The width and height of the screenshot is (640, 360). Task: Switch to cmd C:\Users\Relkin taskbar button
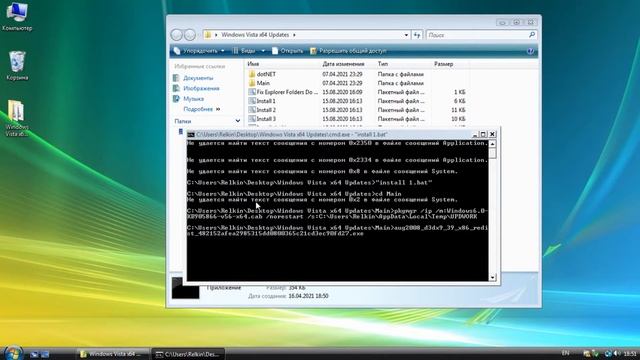[188, 354]
